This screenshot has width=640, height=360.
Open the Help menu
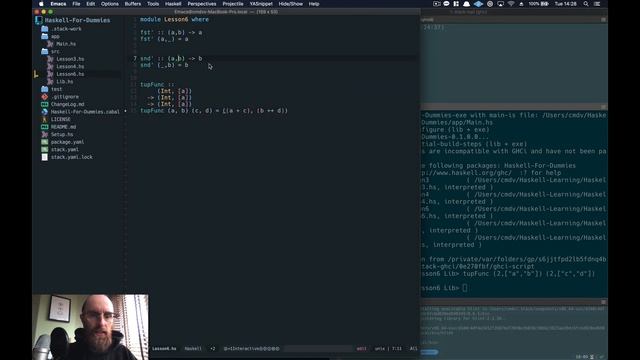314,4
